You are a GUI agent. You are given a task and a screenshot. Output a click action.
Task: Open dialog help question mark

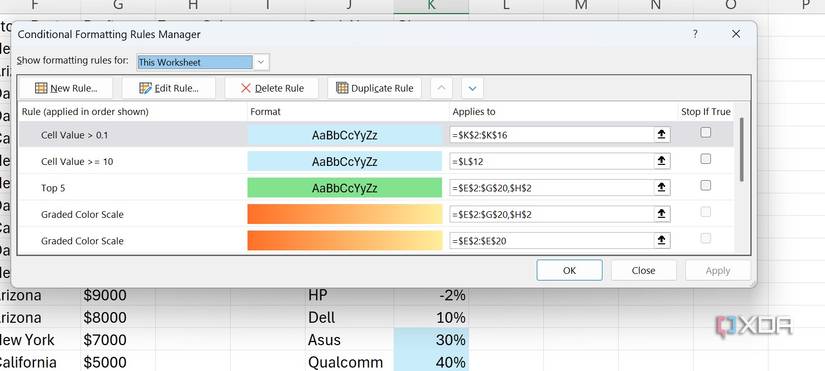tap(695, 34)
